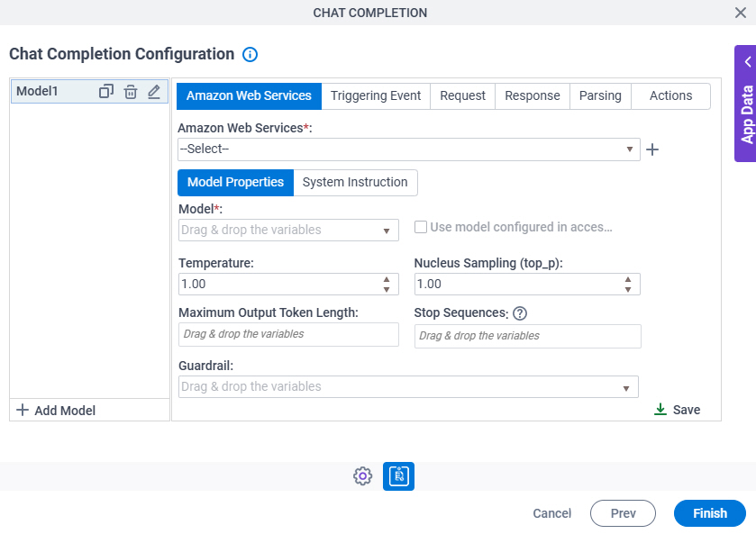Image resolution: width=756 pixels, height=534 pixels.
Task: Expand the App Data side panel
Action: (x=745, y=104)
